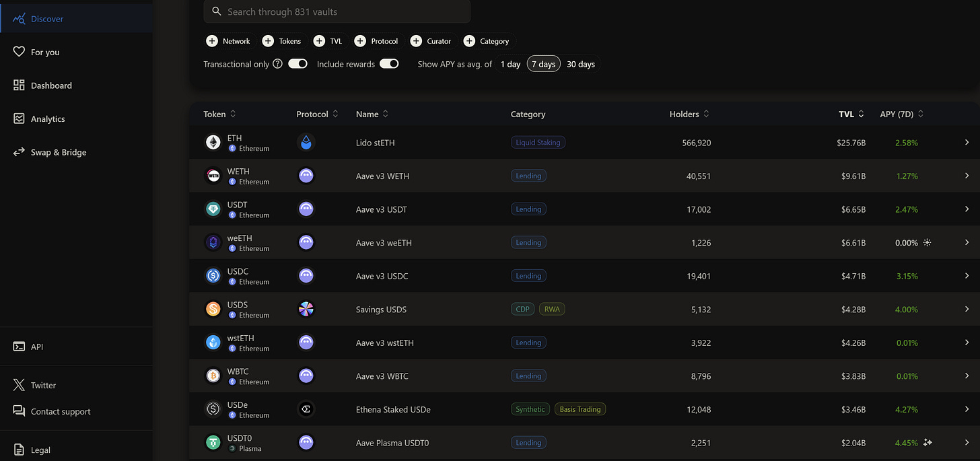
Task: Focus the Search through 831 vaults field
Action: [337, 11]
